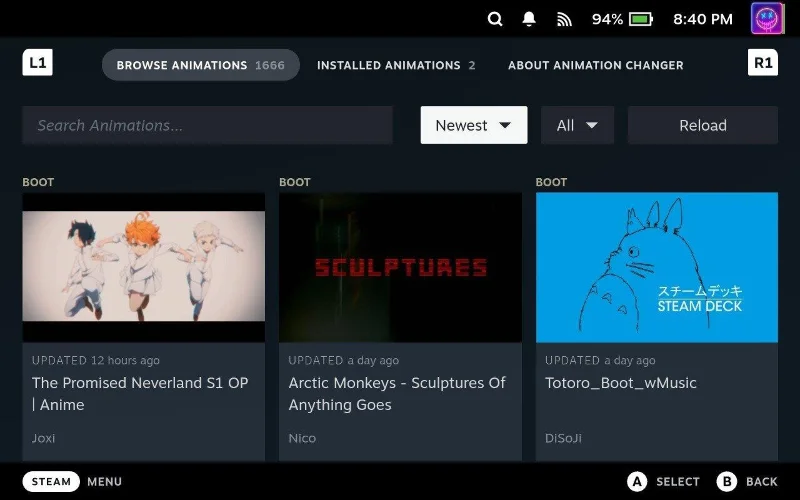Switch to Installed Animations tab
Screen dimensions: 800x500
(x=396, y=65)
